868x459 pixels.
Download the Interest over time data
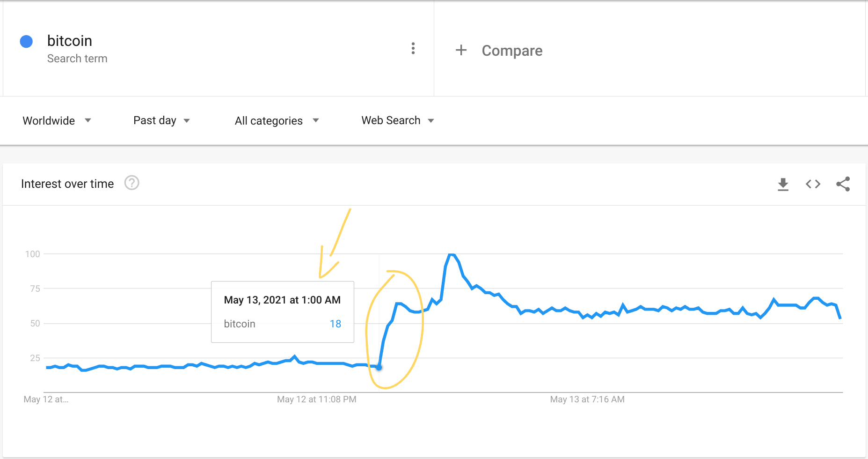coord(783,184)
